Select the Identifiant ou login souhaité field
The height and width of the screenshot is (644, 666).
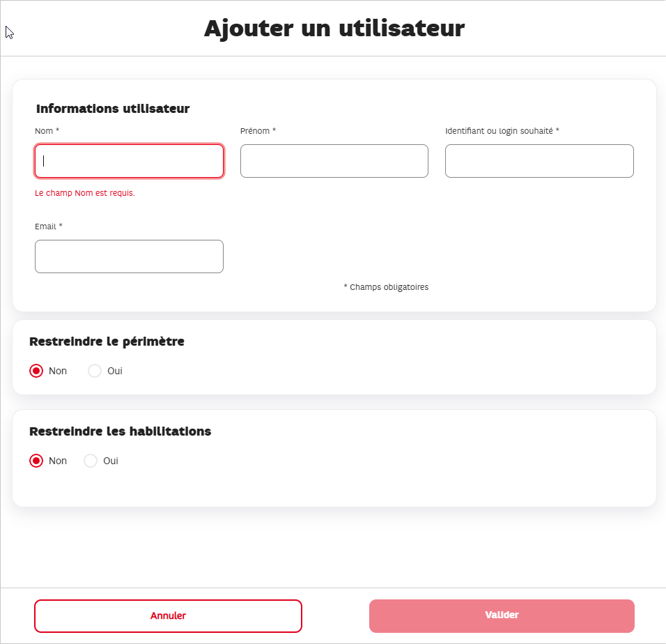(539, 161)
